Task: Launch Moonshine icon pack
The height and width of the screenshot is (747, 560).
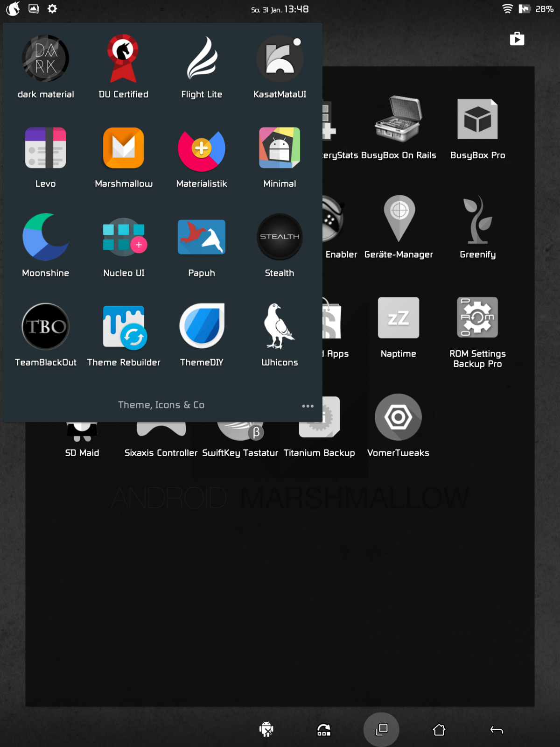Action: [46, 237]
